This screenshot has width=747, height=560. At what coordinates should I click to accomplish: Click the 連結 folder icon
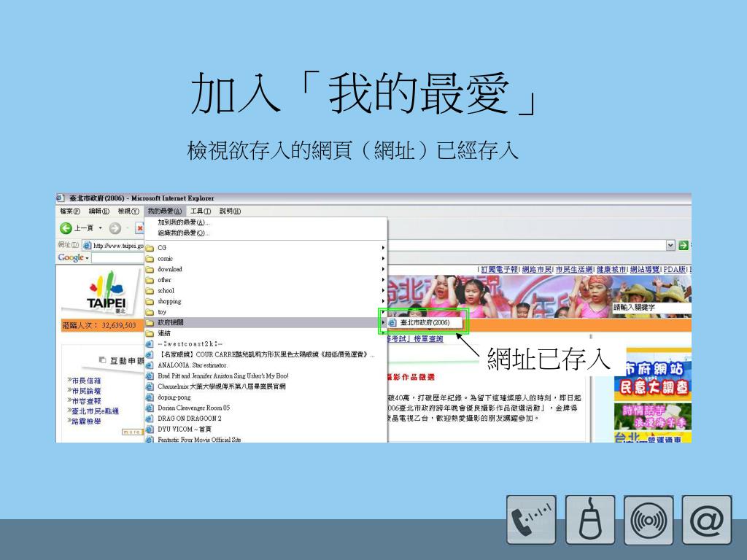[x=150, y=333]
